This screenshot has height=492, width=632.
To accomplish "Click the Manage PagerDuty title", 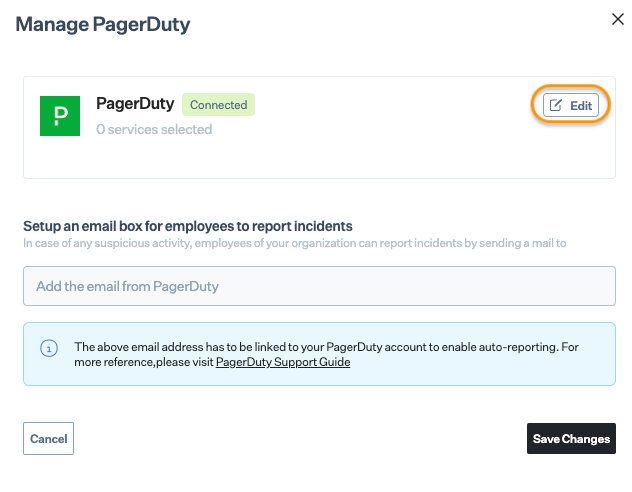I will point(103,24).
